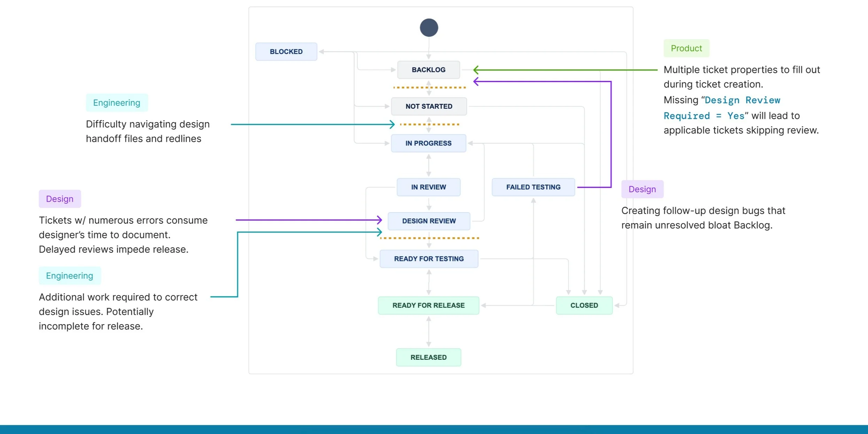Click the DESIGN REVIEW status node

point(429,221)
